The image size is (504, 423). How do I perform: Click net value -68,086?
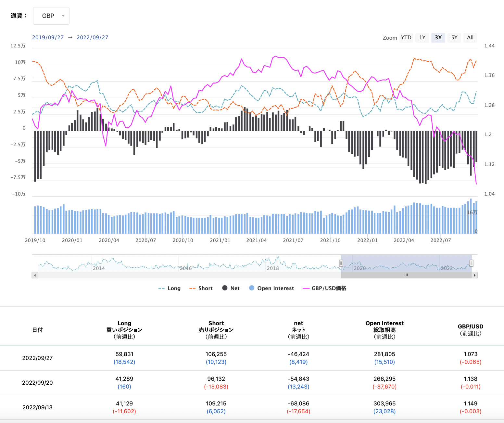(x=298, y=404)
